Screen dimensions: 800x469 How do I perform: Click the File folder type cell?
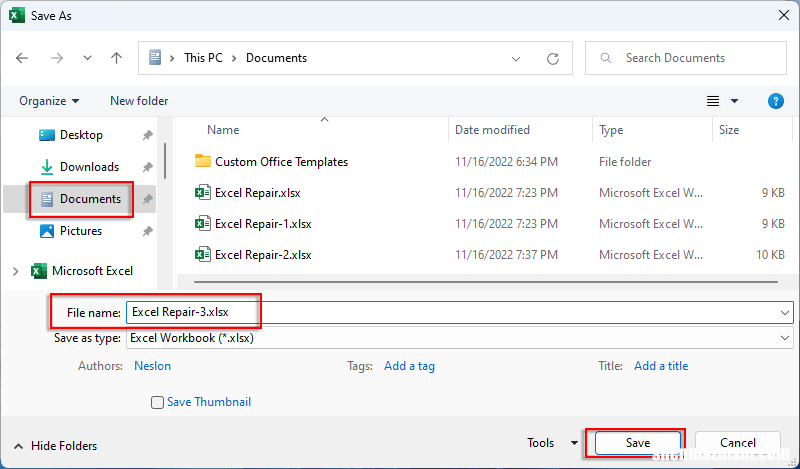625,162
